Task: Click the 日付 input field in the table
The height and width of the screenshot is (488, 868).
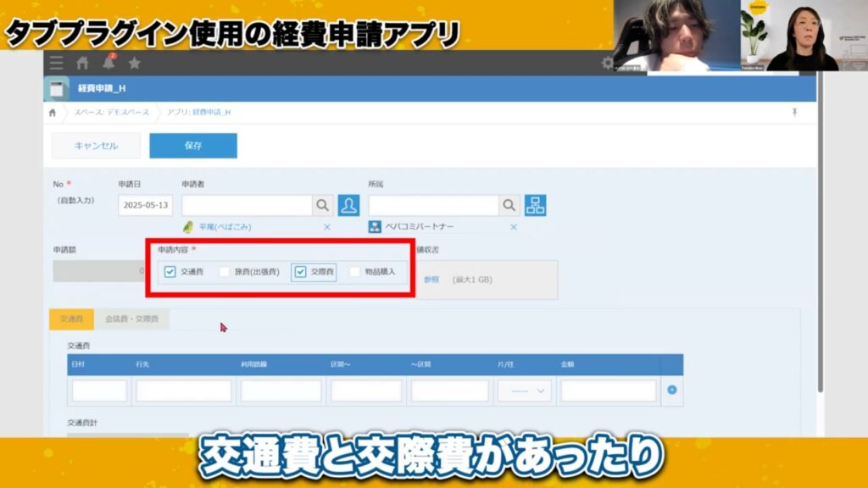Action: click(x=97, y=391)
